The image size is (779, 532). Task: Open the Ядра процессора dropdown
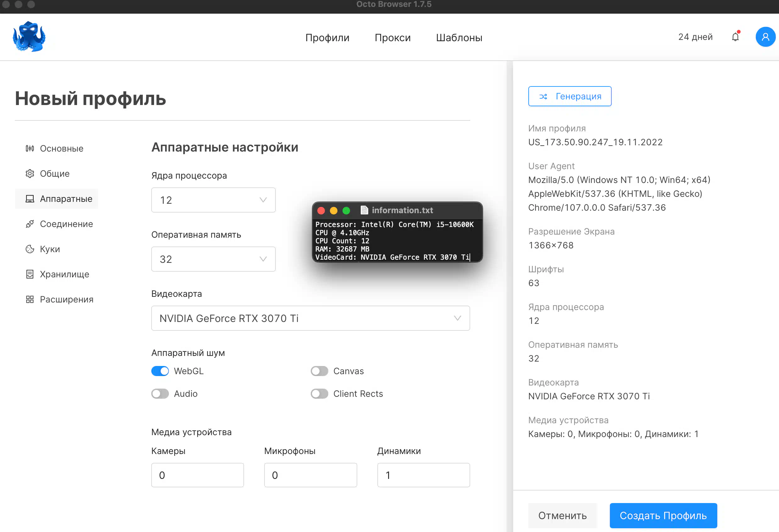pyautogui.click(x=213, y=200)
